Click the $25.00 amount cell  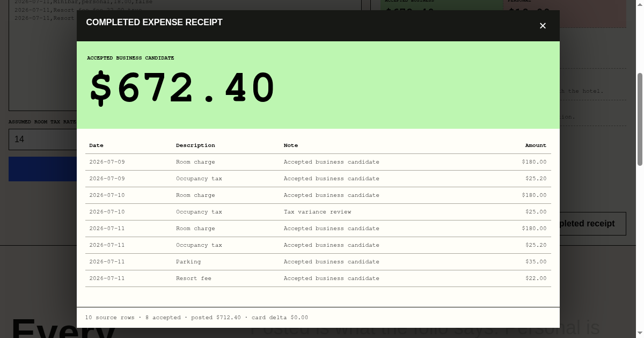pos(536,212)
